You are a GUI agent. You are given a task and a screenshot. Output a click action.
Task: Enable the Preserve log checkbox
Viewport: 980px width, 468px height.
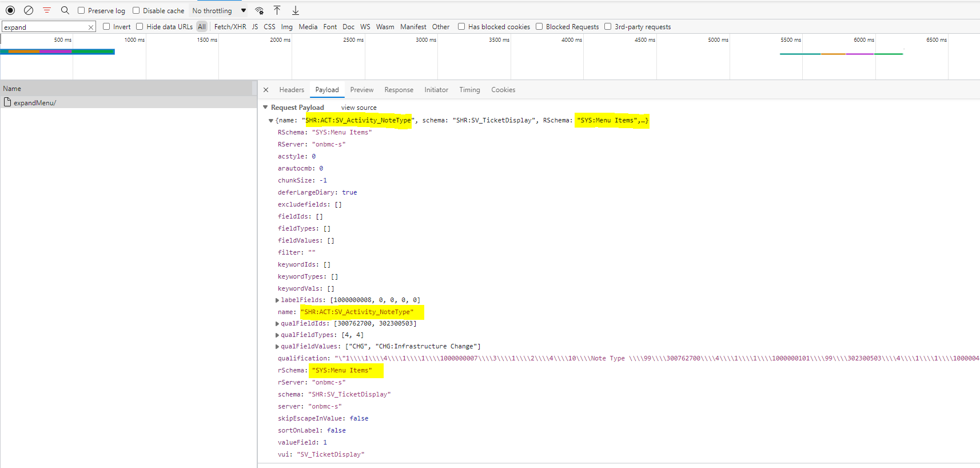pyautogui.click(x=81, y=10)
